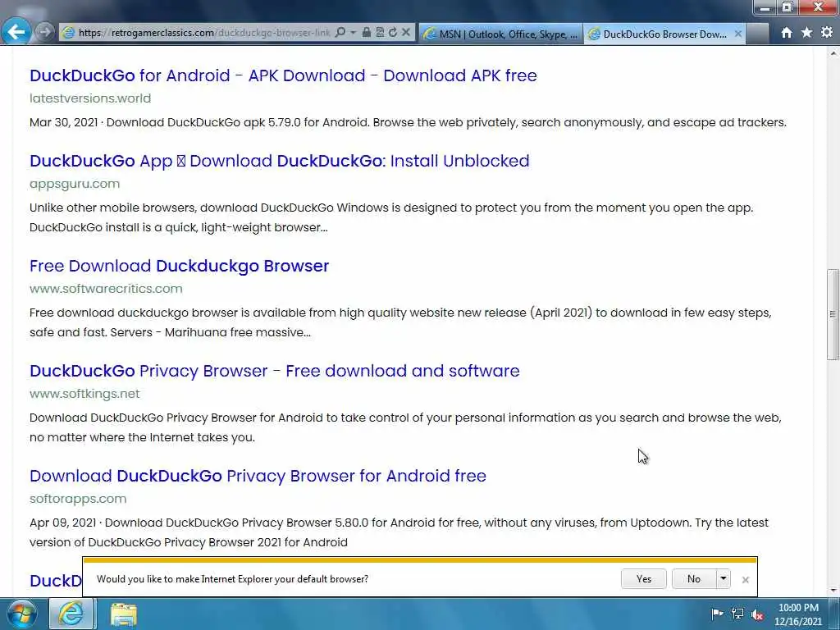Click the www.softwarecritics.com site address
This screenshot has width=840, height=630.
tap(106, 289)
